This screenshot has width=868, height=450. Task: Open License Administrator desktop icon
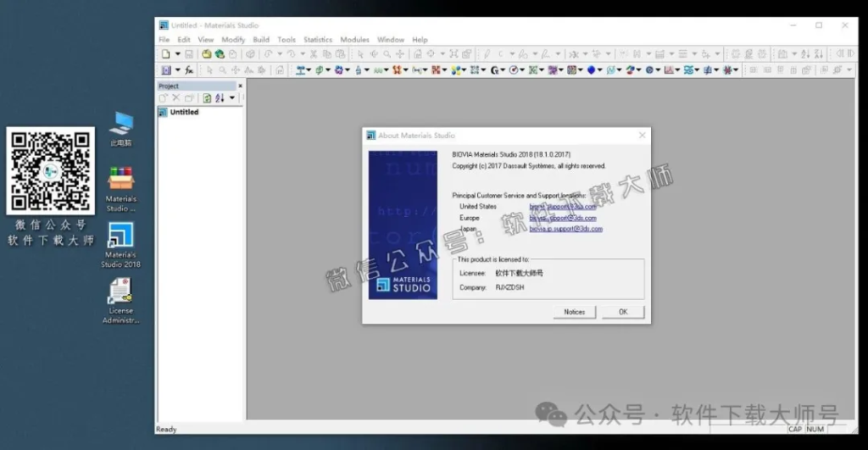[x=120, y=301]
